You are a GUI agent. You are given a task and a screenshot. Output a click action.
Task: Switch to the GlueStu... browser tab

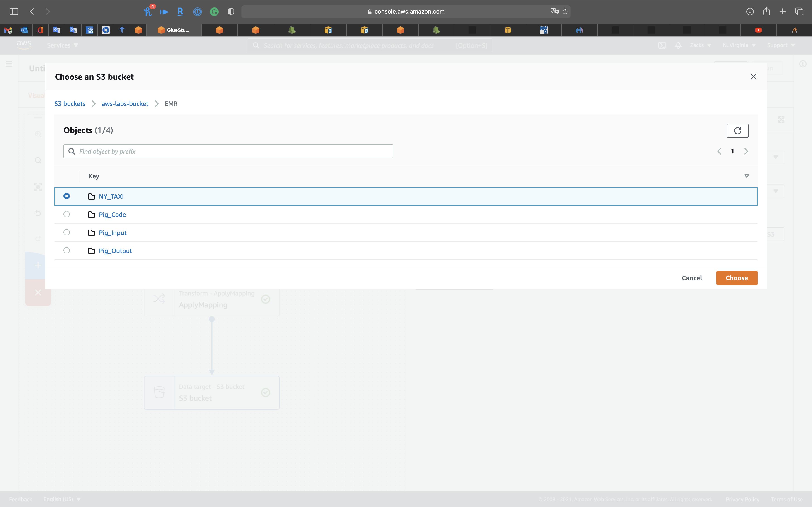(x=174, y=30)
